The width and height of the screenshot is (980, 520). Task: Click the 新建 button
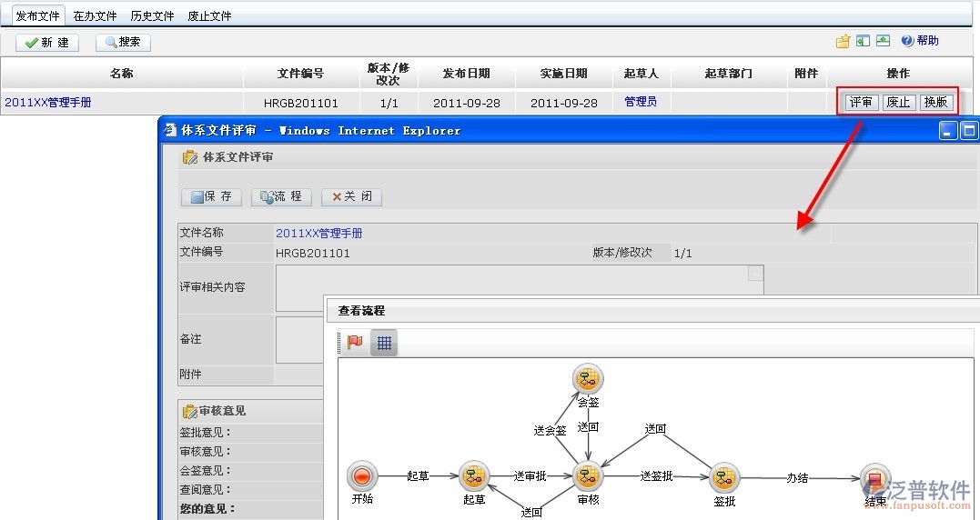[x=47, y=43]
